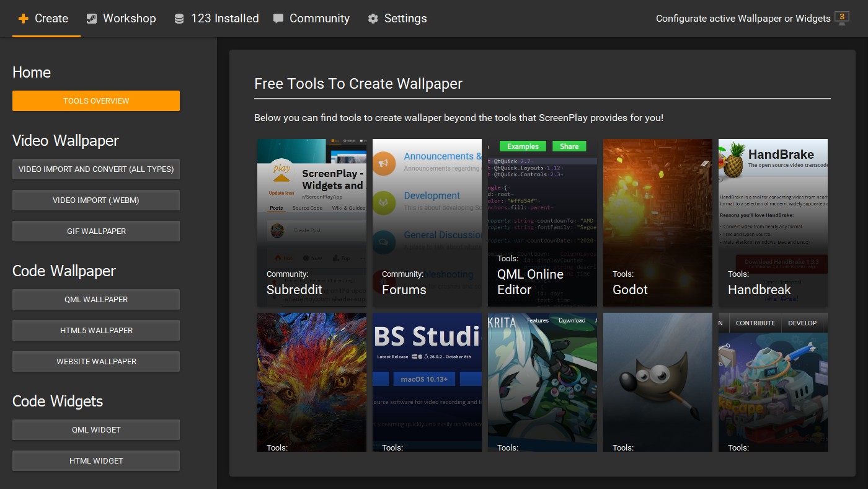Create a Website Wallpaper

pyautogui.click(x=96, y=361)
